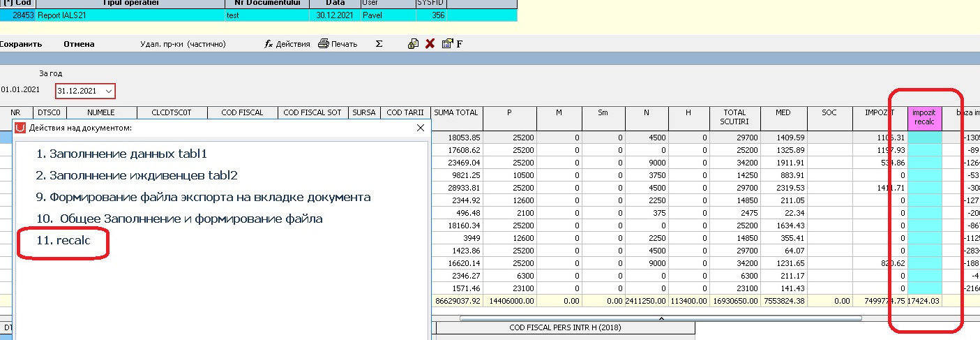
Task: Choose 10. Общее Заполннение и формирование файла
Action: [x=179, y=219]
